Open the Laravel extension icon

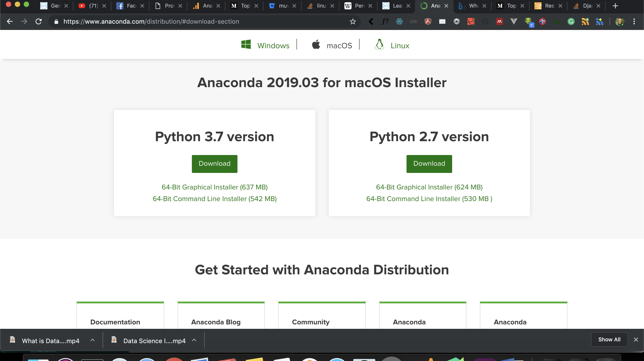471,21
